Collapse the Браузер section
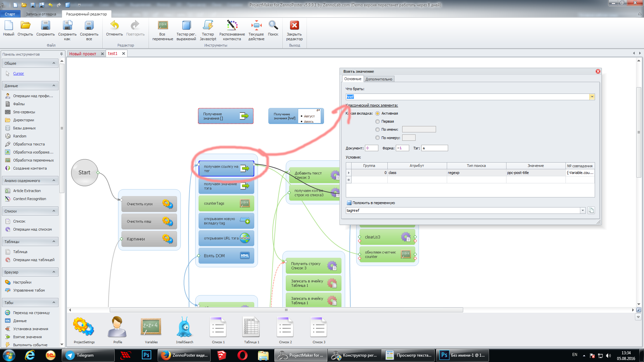Viewport: 644px width, 362px height. [54, 272]
